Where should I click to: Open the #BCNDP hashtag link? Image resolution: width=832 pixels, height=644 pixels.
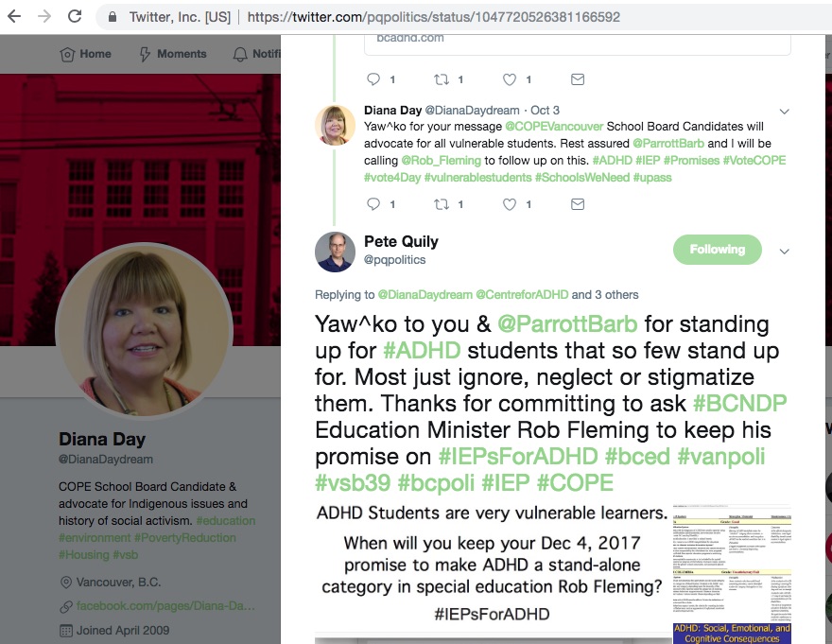739,404
